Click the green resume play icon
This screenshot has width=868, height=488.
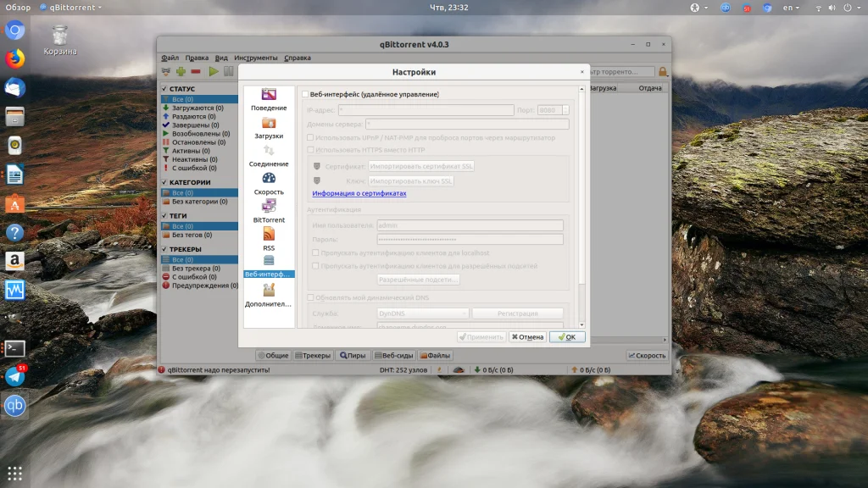point(213,71)
